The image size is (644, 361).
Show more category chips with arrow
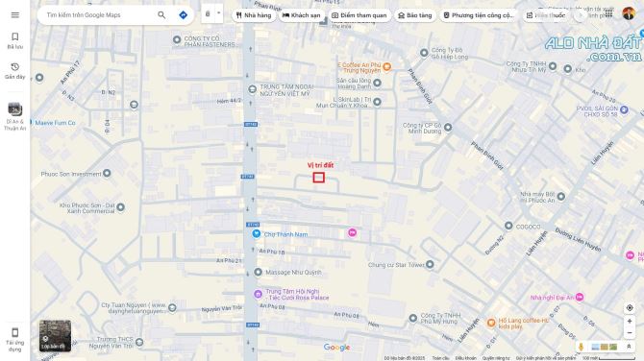coord(581,15)
